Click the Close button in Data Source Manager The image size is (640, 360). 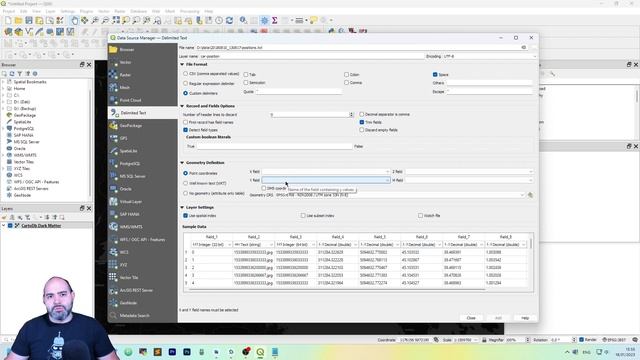click(x=471, y=318)
